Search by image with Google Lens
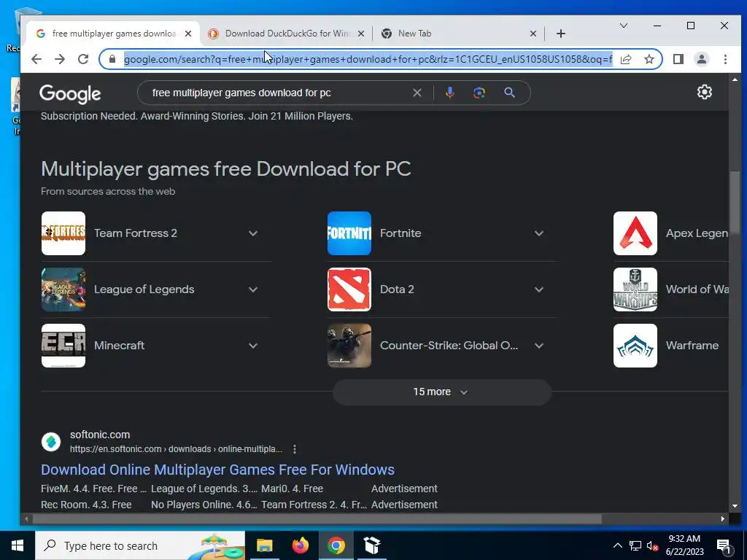 pyautogui.click(x=479, y=93)
